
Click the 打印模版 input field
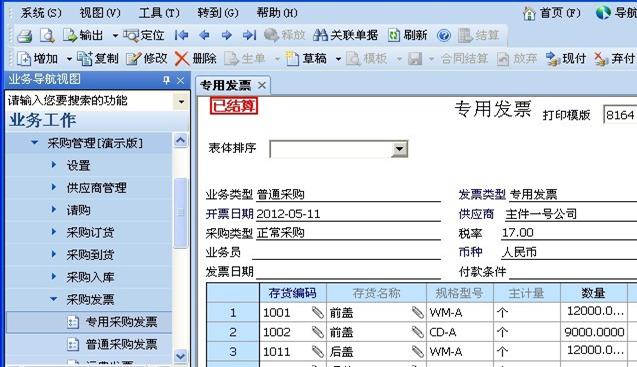click(x=620, y=115)
